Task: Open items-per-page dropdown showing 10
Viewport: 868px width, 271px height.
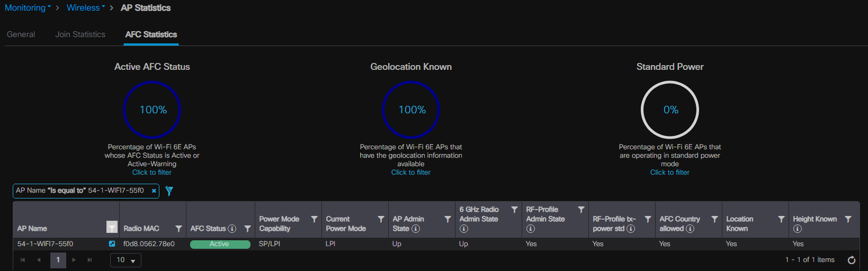Action: [126, 260]
